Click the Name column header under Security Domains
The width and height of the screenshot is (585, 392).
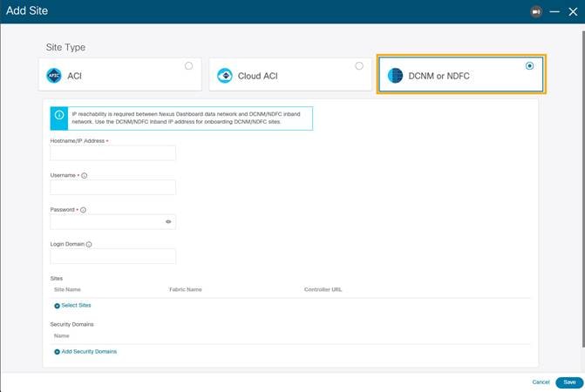62,335
